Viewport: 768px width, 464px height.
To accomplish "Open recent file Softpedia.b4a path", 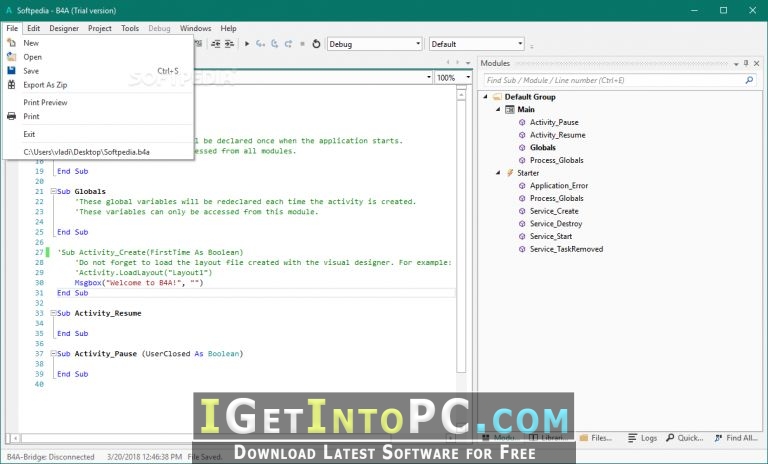I will tap(87, 152).
